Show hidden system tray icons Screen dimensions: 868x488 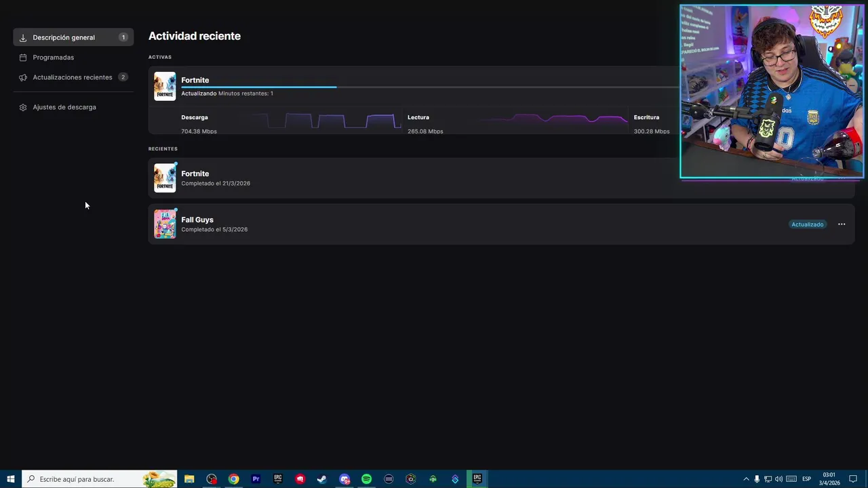(x=746, y=479)
